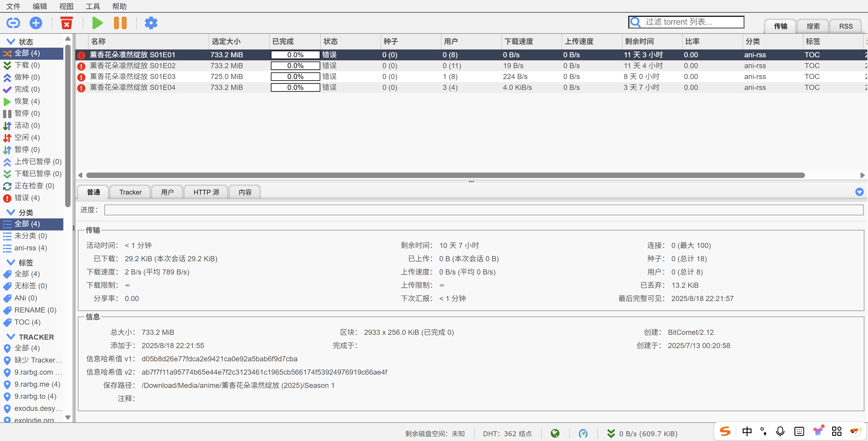
Task: Select the 下载已暂停 (0) filter
Action: [32, 173]
